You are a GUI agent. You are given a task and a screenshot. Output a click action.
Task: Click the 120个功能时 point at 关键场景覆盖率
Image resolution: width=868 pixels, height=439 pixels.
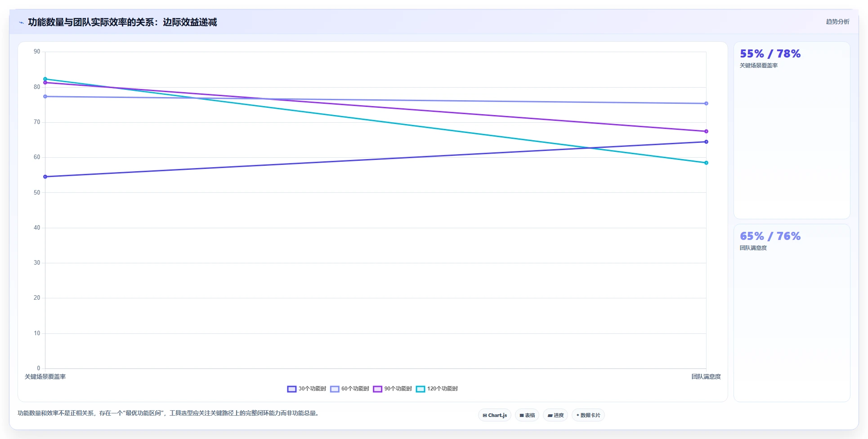(45, 79)
